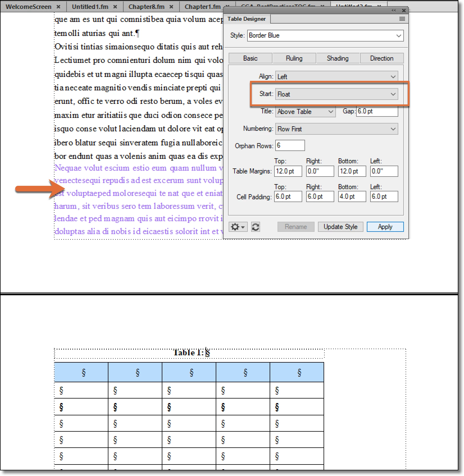Close the Untitled1.fm tab
This screenshot has height=476, width=464.
pyautogui.click(x=115, y=7)
